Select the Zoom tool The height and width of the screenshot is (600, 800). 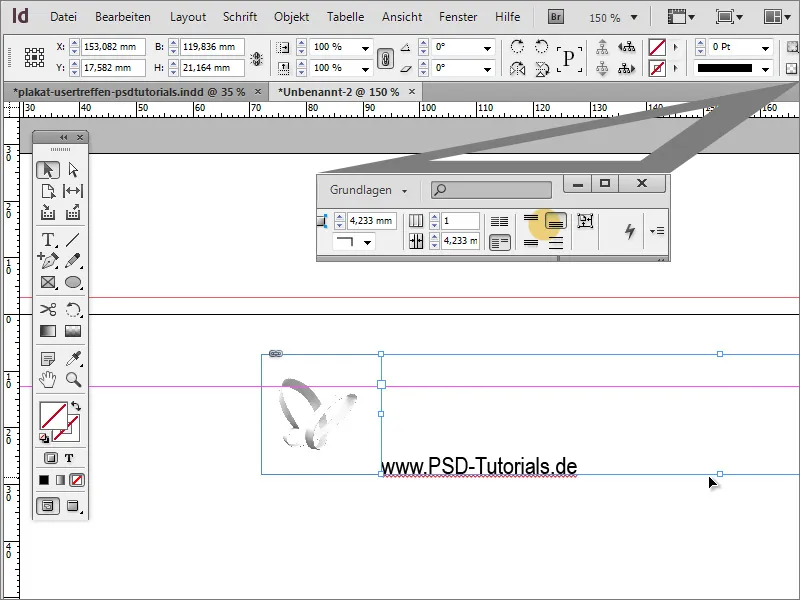72,381
